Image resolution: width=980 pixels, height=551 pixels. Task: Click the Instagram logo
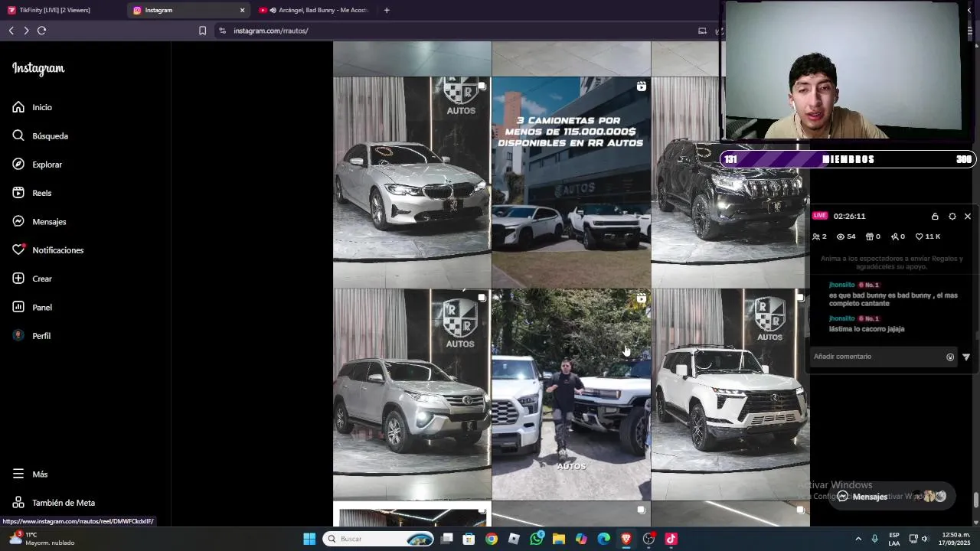click(38, 69)
